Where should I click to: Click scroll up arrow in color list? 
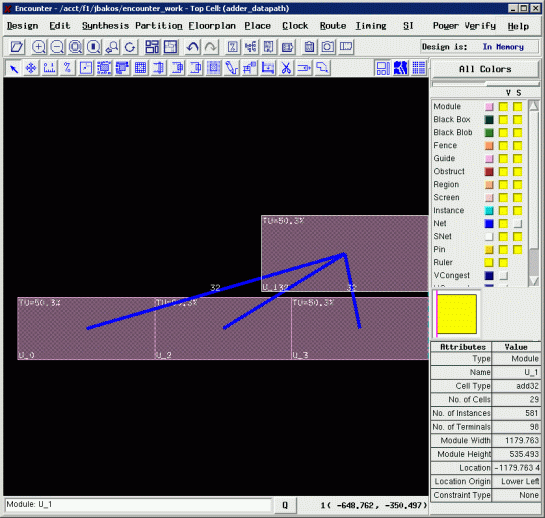click(x=534, y=106)
